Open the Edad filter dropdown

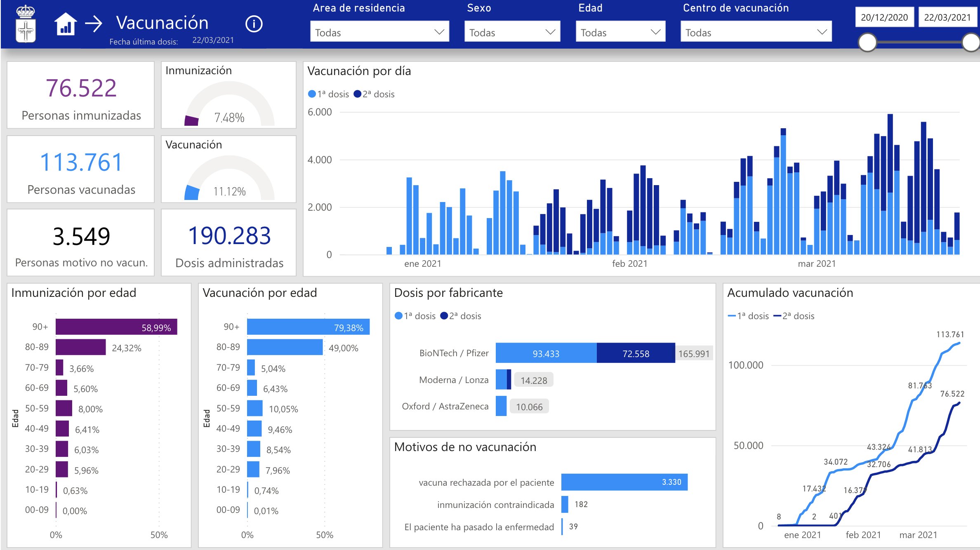pos(620,32)
